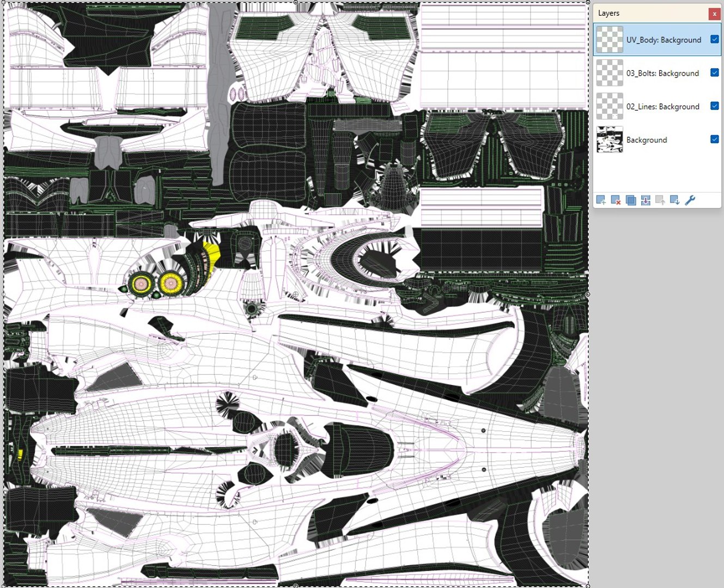724x588 pixels.
Task: Duplicate the current layer
Action: (631, 200)
